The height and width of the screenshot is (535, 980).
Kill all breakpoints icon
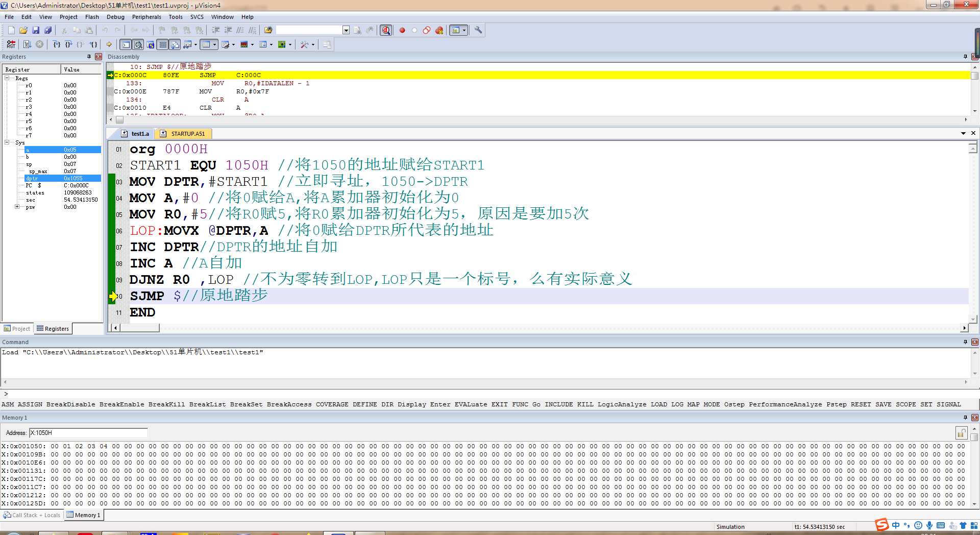(x=439, y=30)
